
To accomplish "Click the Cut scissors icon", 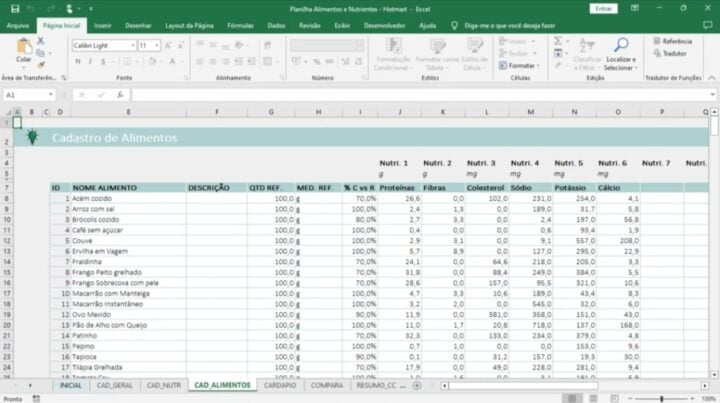I will [x=42, y=40].
